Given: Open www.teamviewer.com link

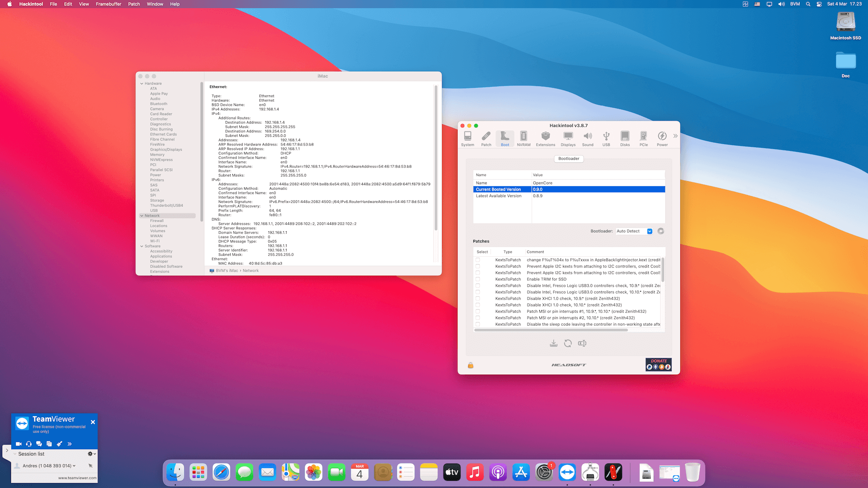Looking at the screenshot, I should [x=77, y=478].
